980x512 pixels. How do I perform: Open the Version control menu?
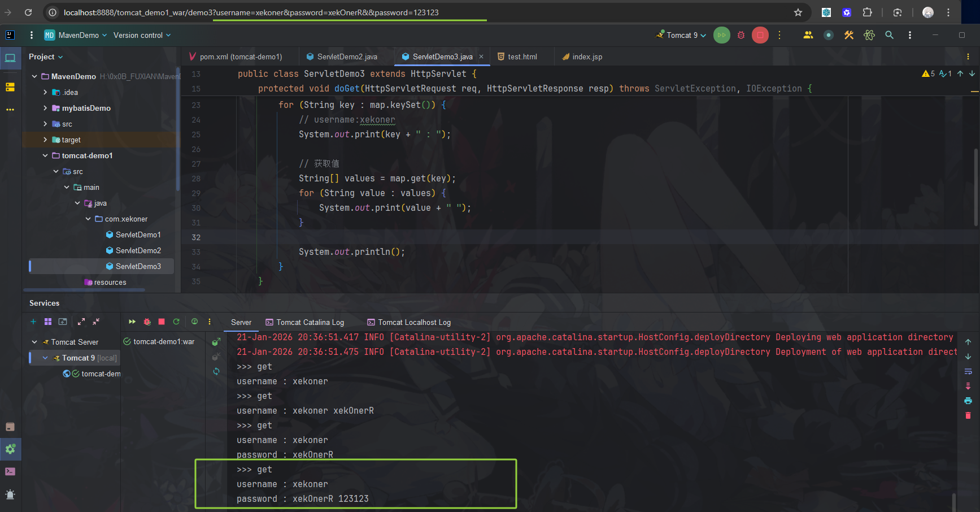click(x=141, y=34)
